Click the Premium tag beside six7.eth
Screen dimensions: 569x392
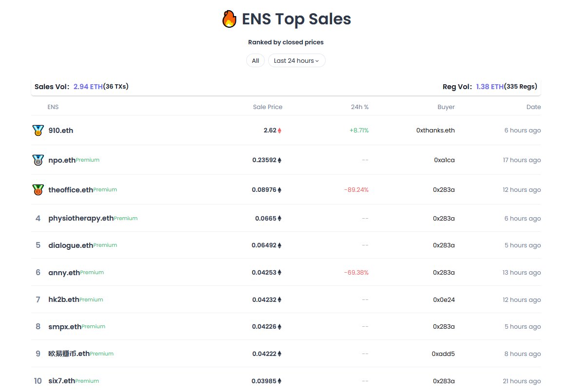(87, 381)
